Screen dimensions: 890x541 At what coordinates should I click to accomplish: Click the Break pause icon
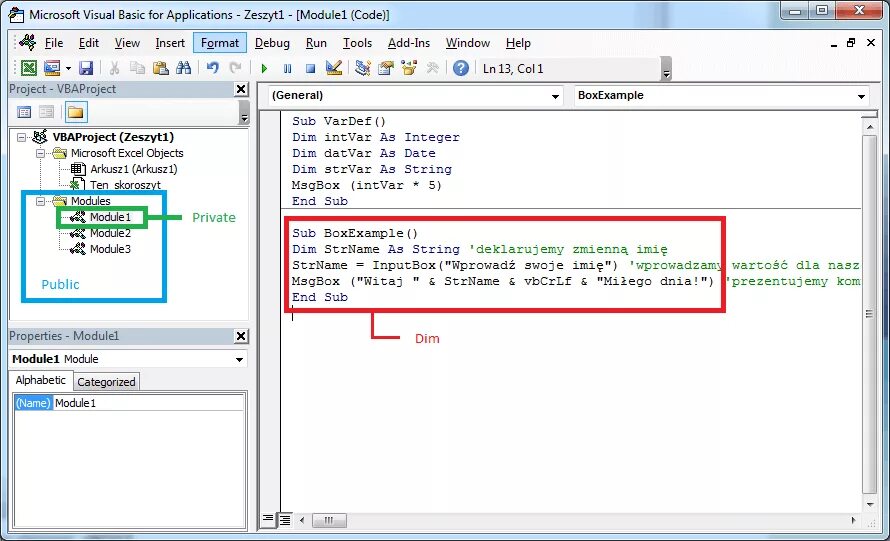pyautogui.click(x=287, y=69)
